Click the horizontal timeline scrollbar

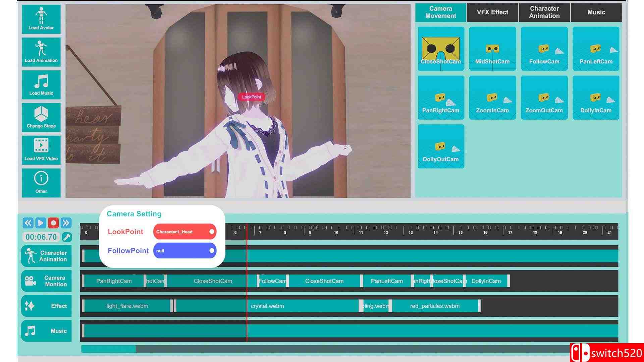[108, 349]
